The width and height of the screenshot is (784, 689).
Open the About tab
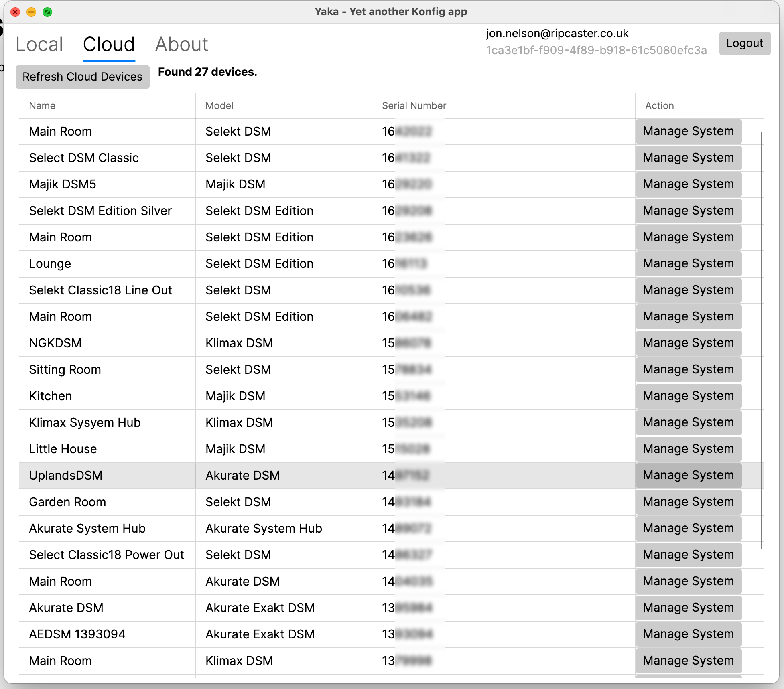181,44
